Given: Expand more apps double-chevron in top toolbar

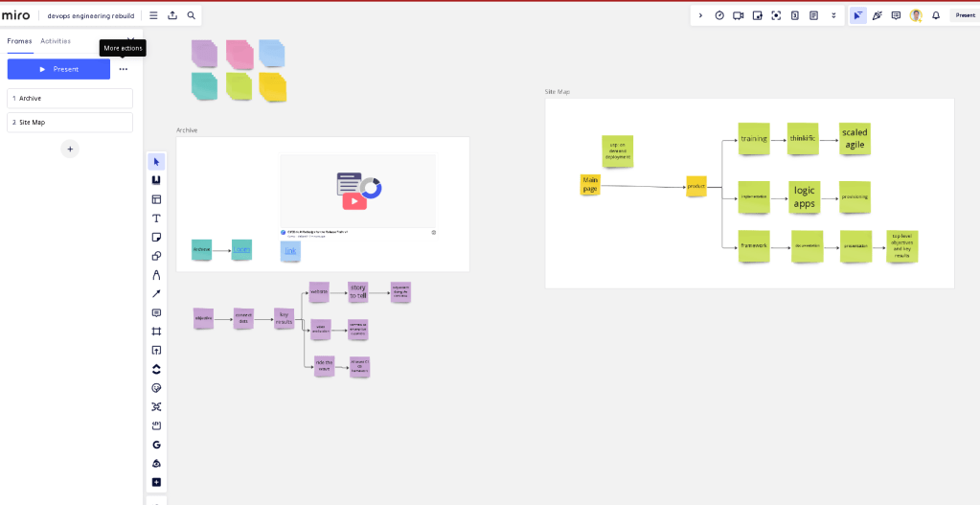Looking at the screenshot, I should point(833,15).
